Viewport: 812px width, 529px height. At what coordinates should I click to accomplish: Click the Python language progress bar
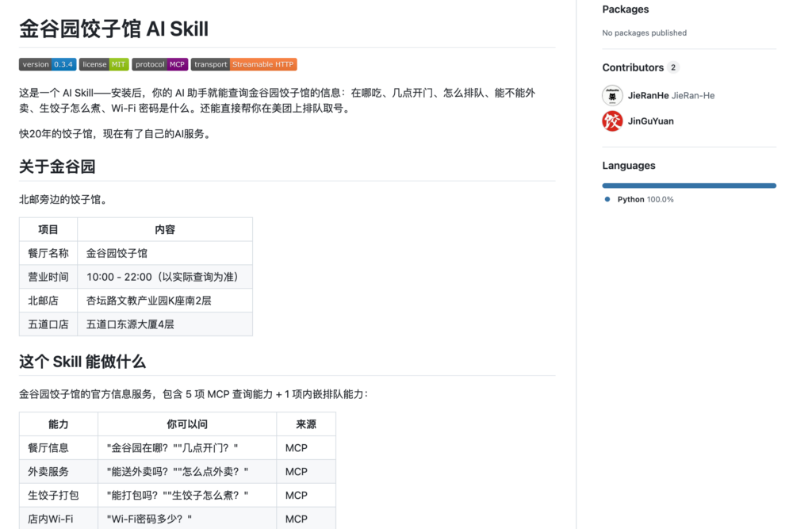coord(688,185)
